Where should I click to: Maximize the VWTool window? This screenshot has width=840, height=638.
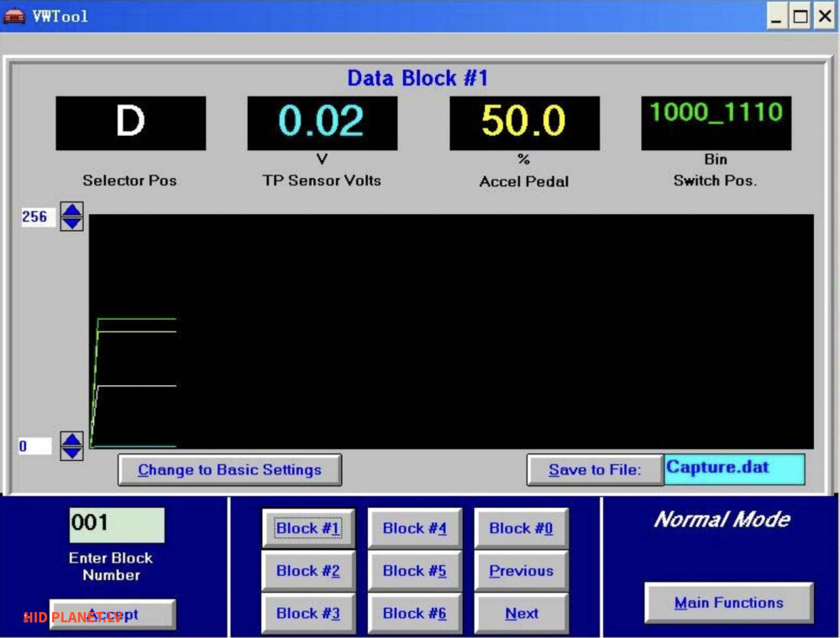pos(801,17)
